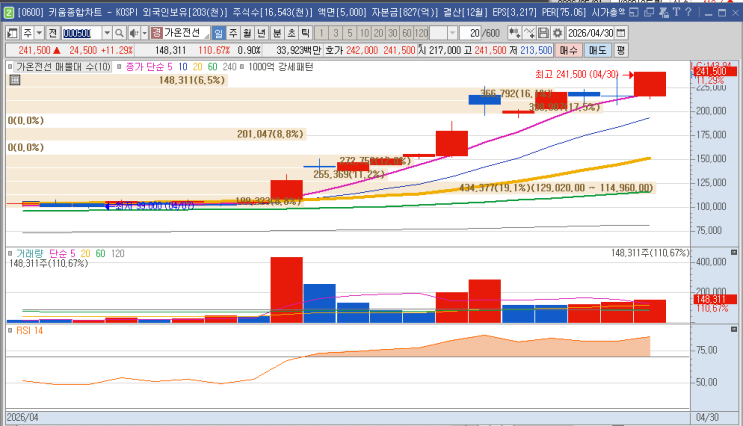Open the calendar date picker icon
This screenshot has width=743, height=426.
(621, 33)
